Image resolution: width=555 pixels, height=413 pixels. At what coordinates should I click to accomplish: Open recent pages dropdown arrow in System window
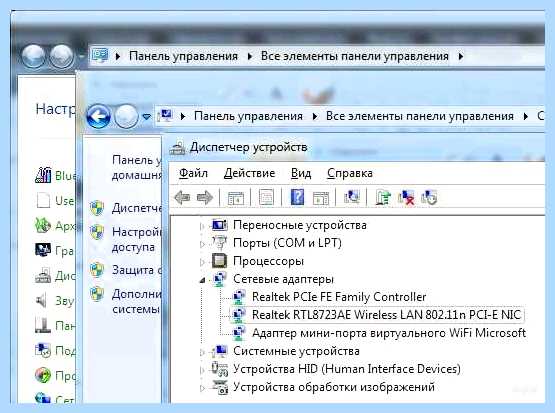point(146,116)
